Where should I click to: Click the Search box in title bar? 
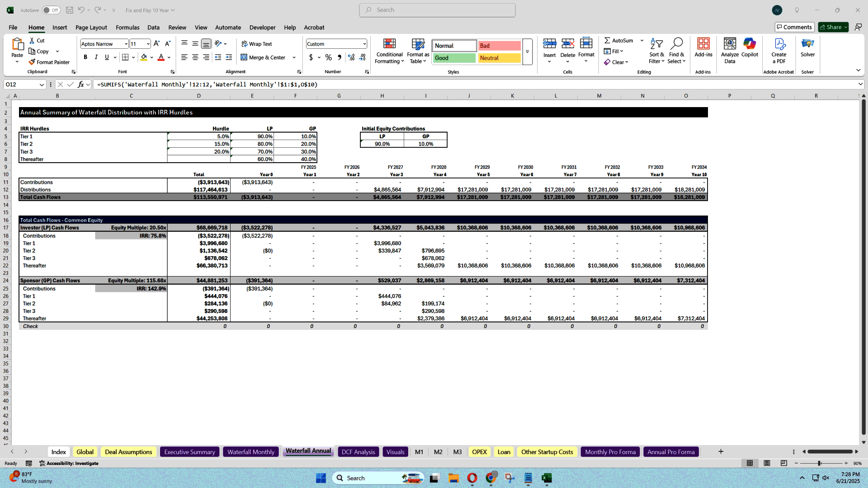pyautogui.click(x=437, y=10)
